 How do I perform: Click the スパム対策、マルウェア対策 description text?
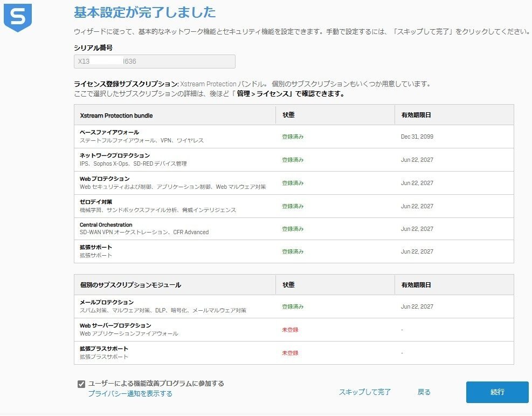[163, 310]
